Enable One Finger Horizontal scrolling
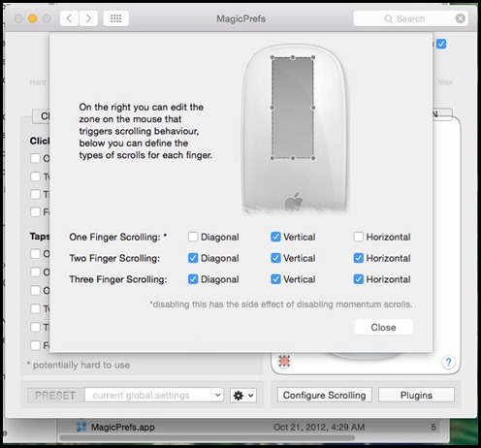The width and height of the screenshot is (481, 448). point(358,237)
